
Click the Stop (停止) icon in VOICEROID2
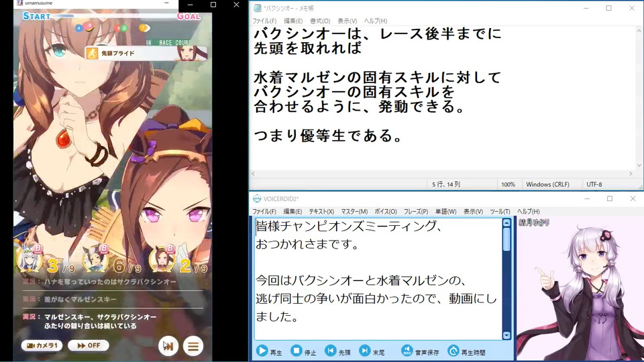tap(296, 351)
